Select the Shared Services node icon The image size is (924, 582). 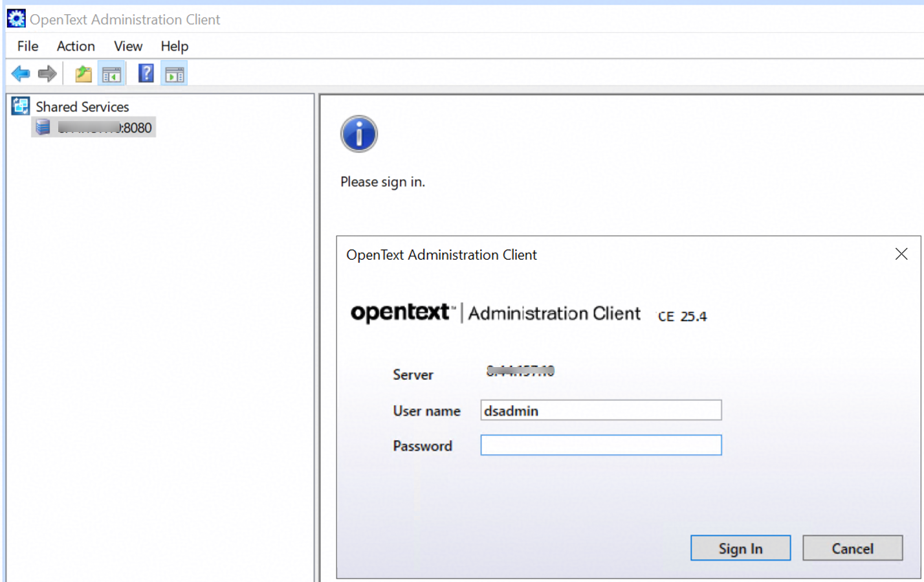tap(21, 106)
